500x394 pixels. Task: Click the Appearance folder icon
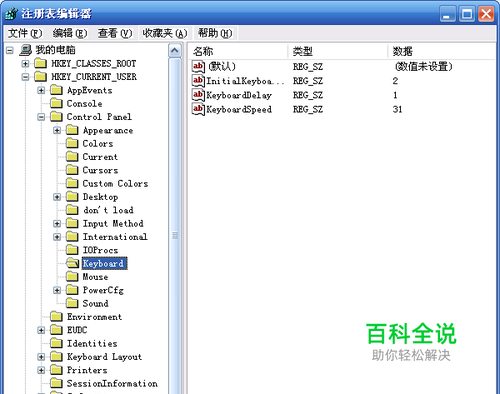point(72,130)
